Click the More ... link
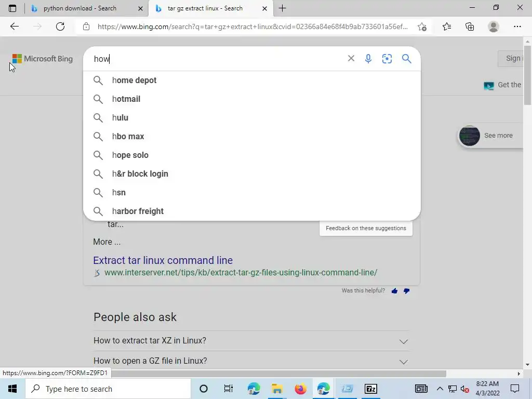Image resolution: width=532 pixels, height=399 pixels. pos(107,242)
